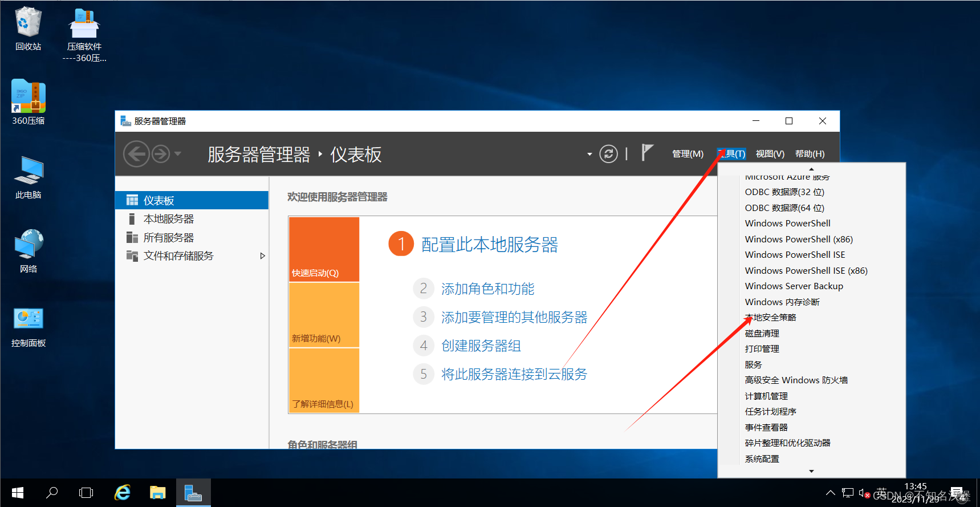Open the Recycle Bin desktop icon

[x=28, y=29]
